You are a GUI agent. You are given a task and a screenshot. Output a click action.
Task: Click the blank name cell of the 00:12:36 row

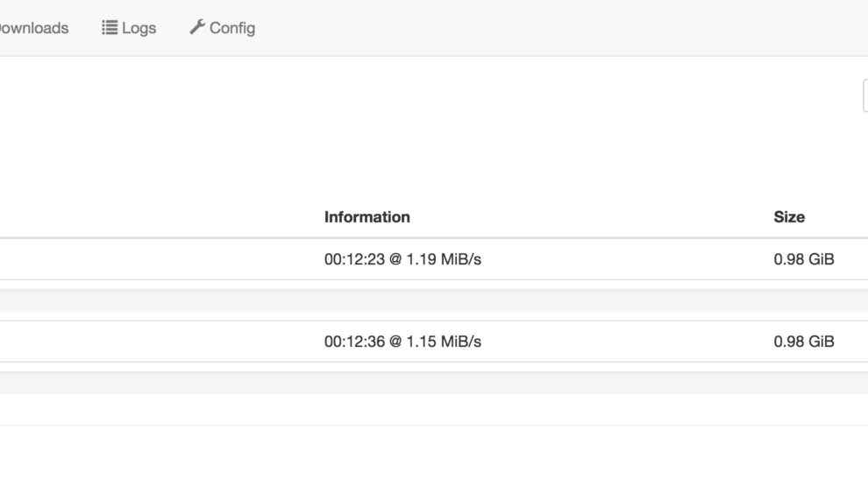pyautogui.click(x=158, y=342)
